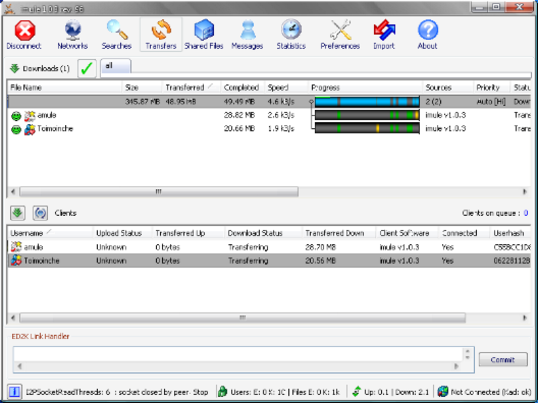Screen dimensions: 538x403
Task: Select client Toimoinche in clients list
Action: pyautogui.click(x=269, y=261)
